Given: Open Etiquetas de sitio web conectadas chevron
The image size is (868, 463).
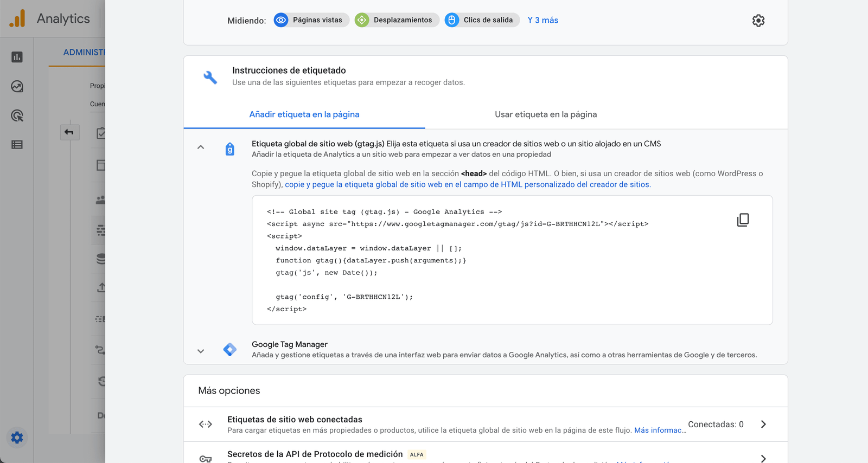Looking at the screenshot, I should (763, 424).
